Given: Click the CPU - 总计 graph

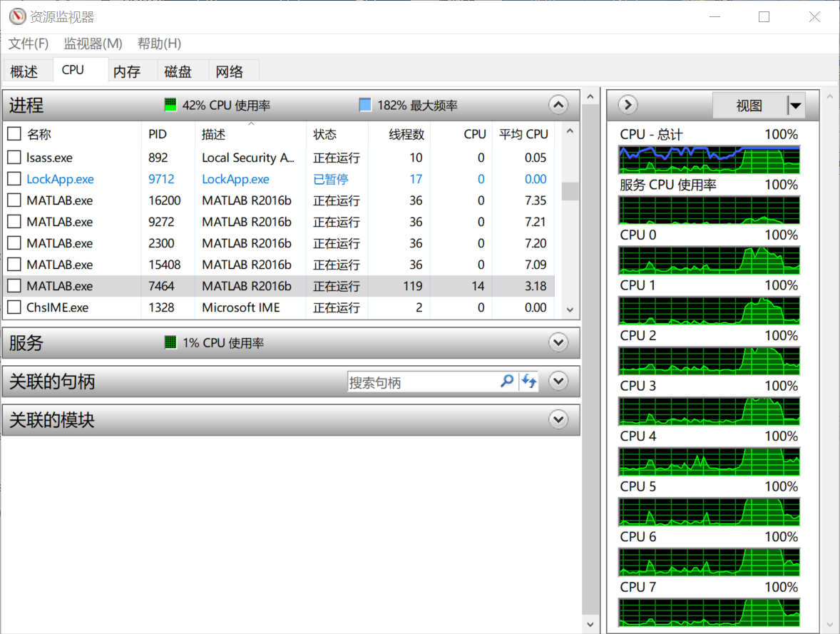Looking at the screenshot, I should [709, 160].
